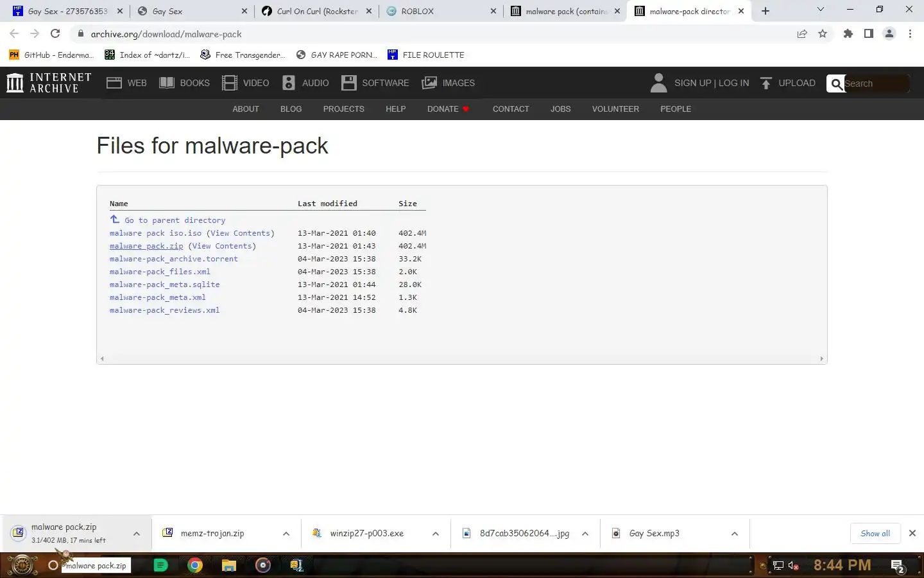Click the green Spotify taskbar icon

[x=160, y=565]
